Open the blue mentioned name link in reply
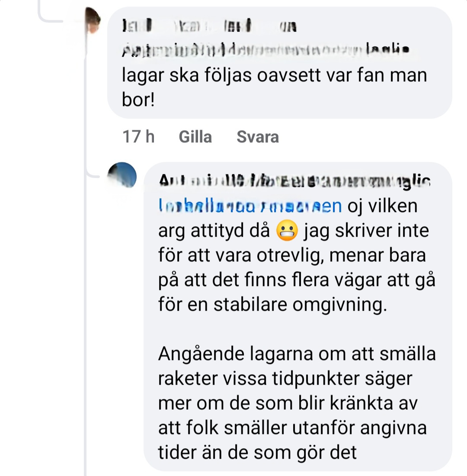 tap(250, 206)
